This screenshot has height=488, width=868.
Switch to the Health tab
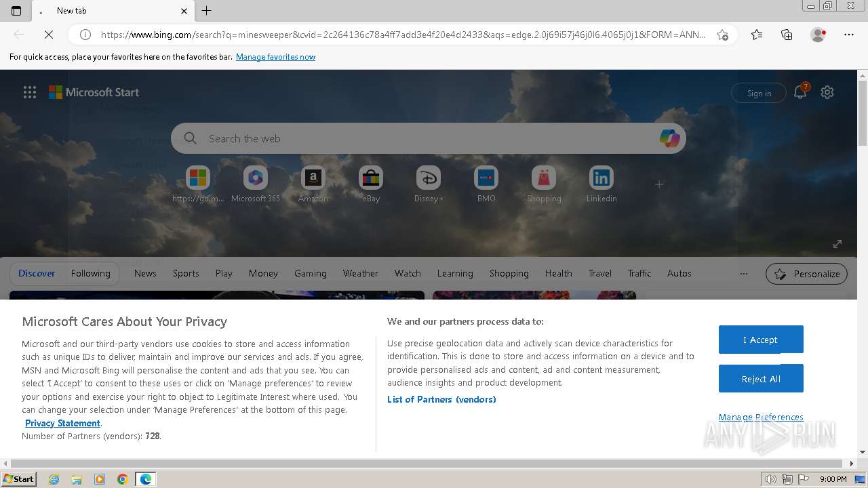pos(559,273)
